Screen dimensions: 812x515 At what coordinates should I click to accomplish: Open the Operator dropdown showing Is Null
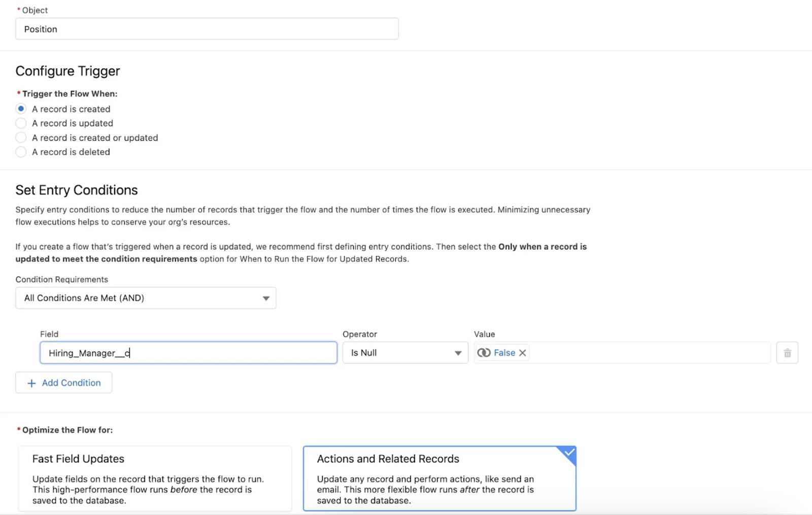[x=405, y=353]
